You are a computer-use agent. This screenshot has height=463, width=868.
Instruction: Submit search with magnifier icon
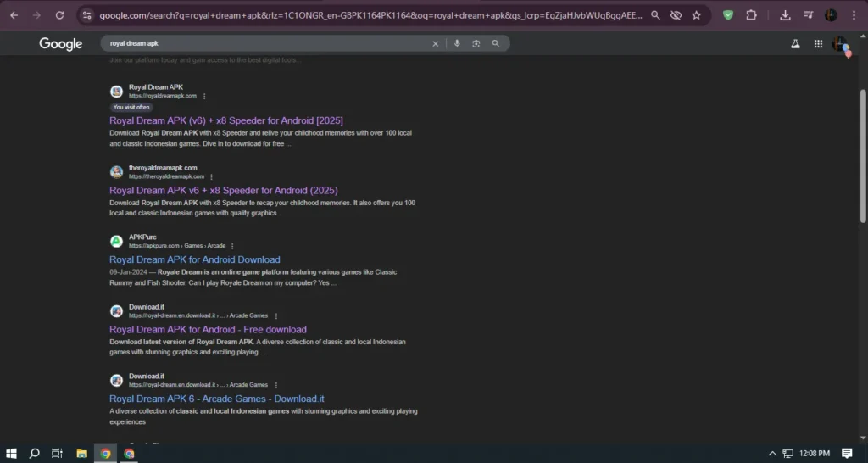(495, 44)
